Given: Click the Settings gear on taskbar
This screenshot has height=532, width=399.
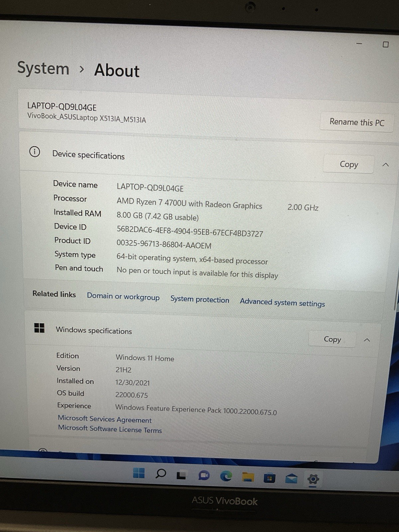Looking at the screenshot, I should click(x=313, y=479).
